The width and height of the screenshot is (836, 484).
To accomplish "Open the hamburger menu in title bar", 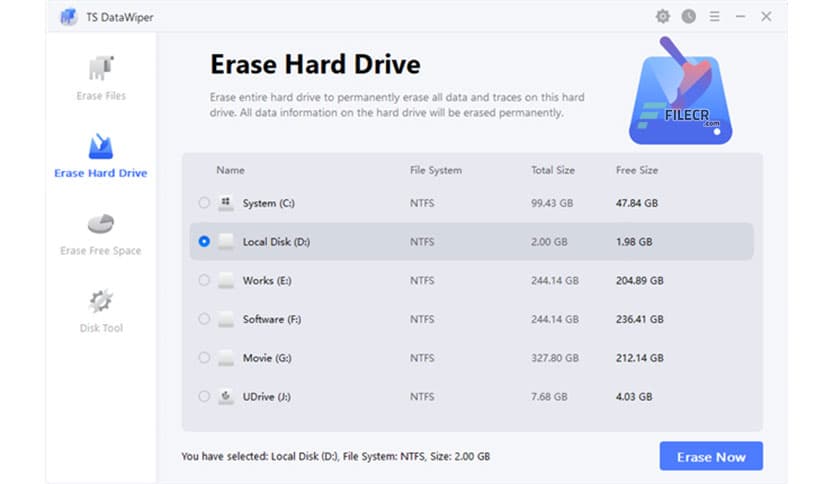I will [x=714, y=17].
